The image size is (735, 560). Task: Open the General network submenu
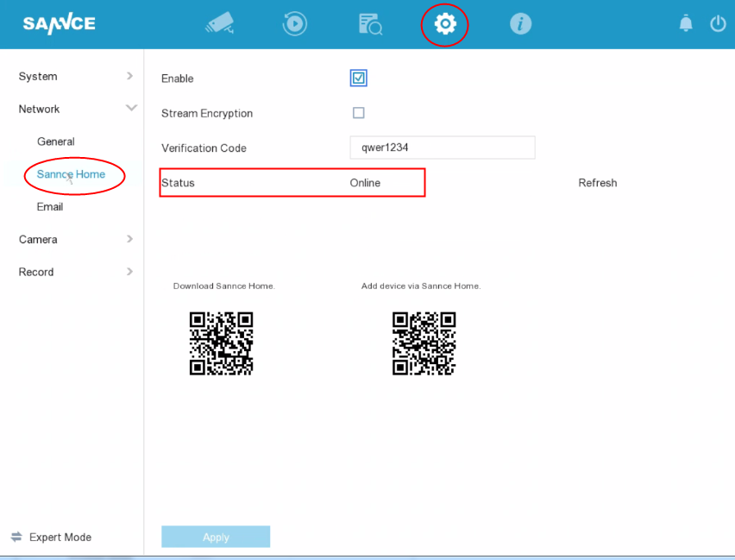point(56,142)
